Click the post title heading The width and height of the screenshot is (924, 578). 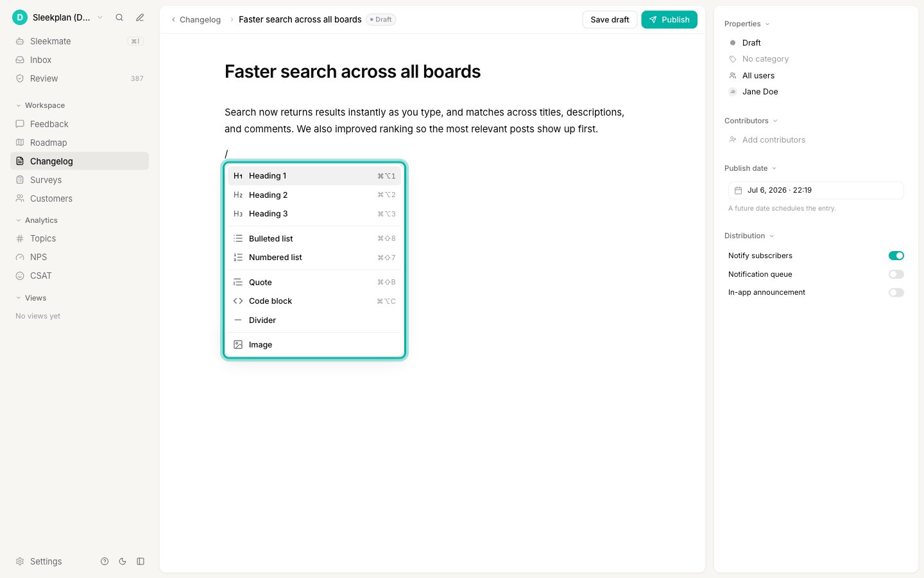(x=352, y=71)
